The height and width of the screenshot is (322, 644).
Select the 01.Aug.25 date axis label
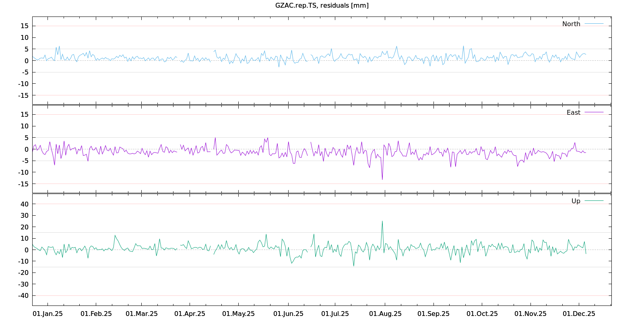click(x=385, y=314)
